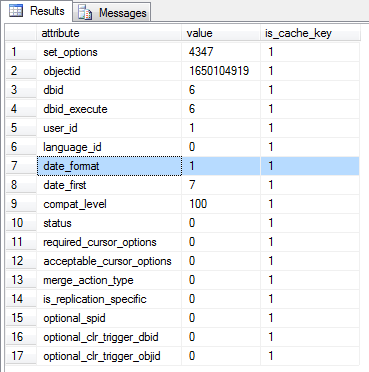369x372 pixels.
Task: Select the is_replication_specific cell
Action: click(109, 299)
